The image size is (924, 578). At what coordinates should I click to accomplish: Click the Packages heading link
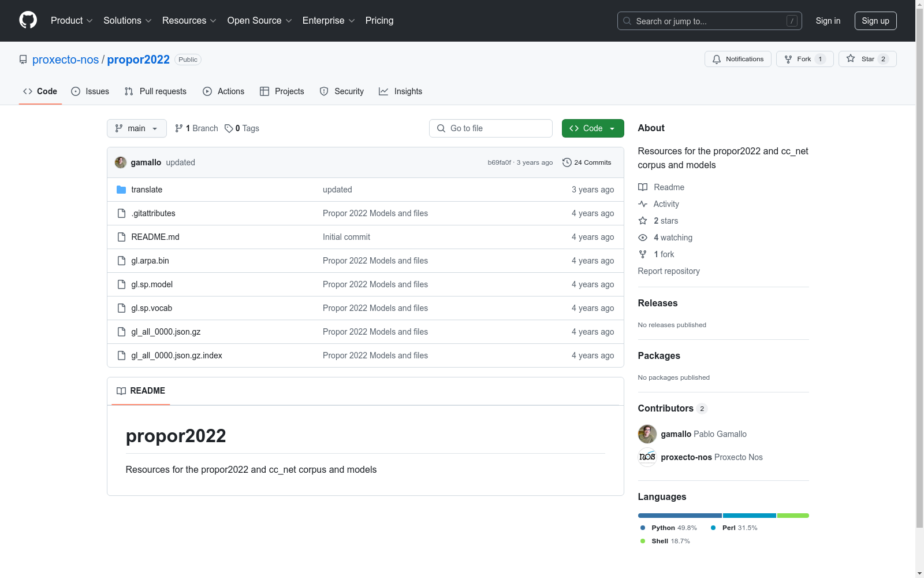pos(659,355)
